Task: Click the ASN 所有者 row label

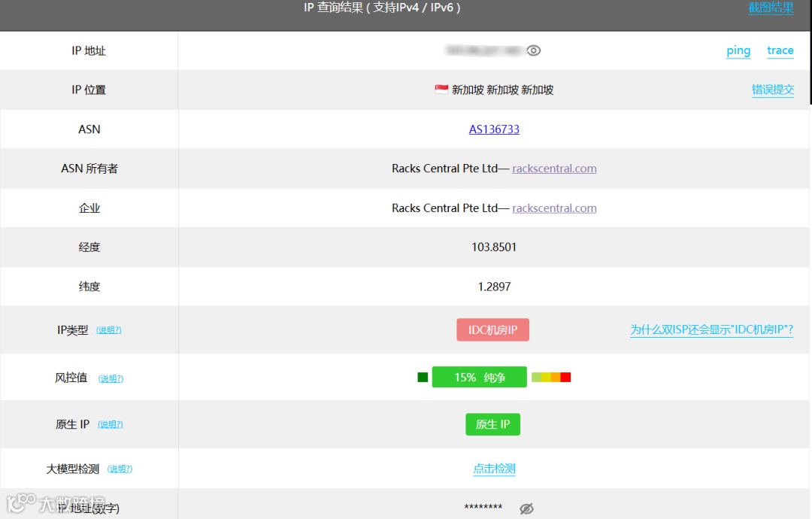Action: click(89, 168)
